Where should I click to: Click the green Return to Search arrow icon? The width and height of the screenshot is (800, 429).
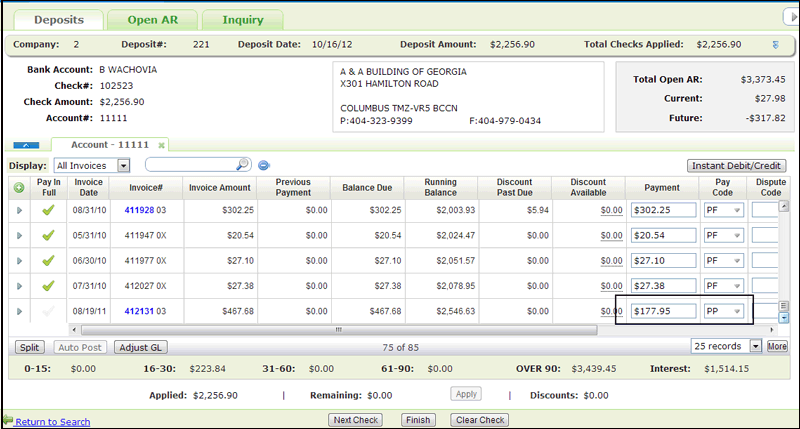(8, 420)
